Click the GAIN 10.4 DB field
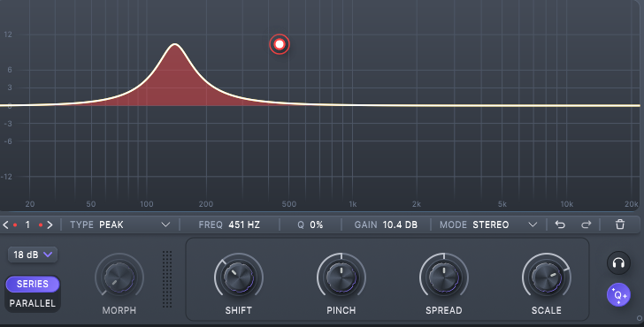 point(386,224)
